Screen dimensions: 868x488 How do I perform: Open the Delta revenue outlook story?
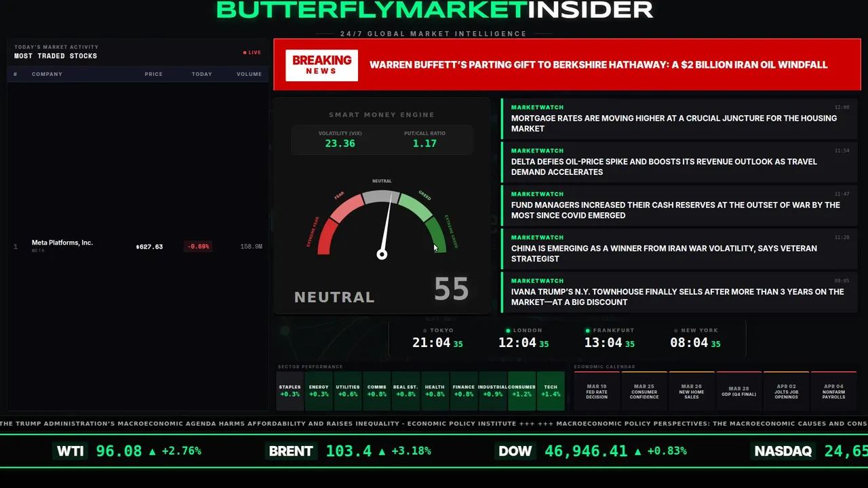coord(679,161)
